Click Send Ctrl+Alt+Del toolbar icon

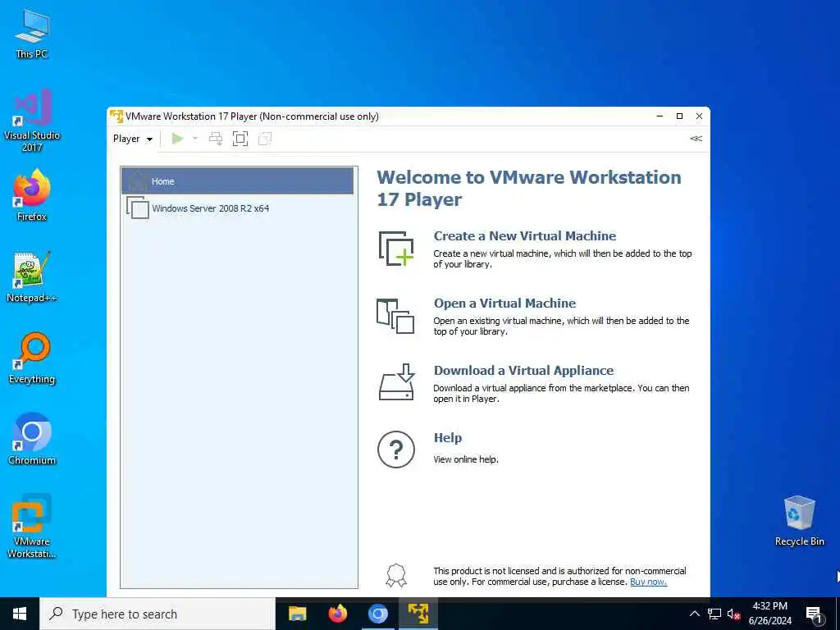(x=216, y=139)
